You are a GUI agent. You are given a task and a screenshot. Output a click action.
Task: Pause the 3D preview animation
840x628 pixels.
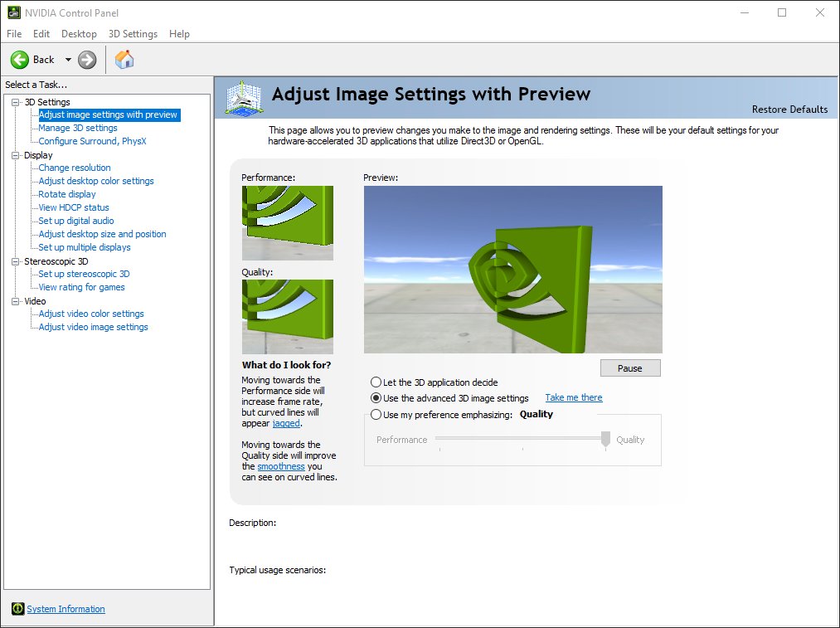630,368
